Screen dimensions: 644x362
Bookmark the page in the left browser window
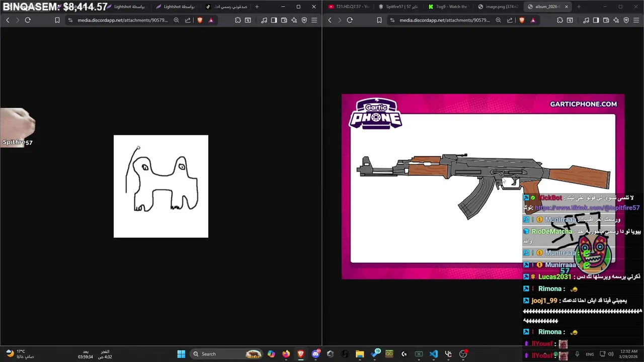click(x=57, y=20)
